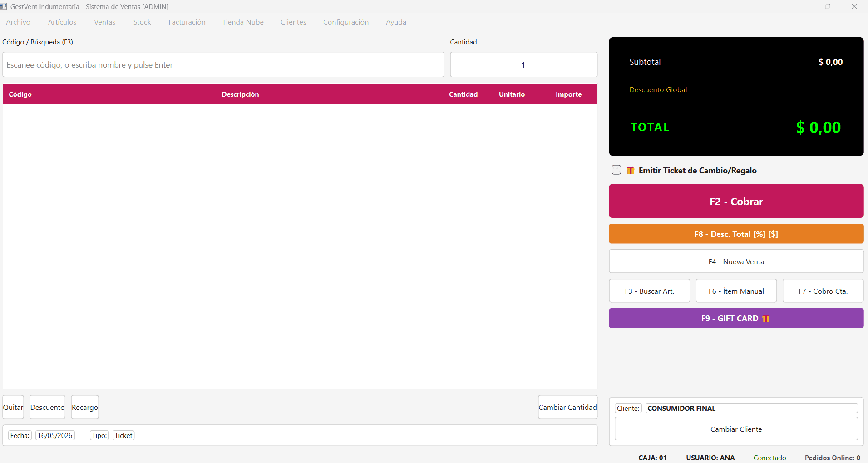Open the Stock menu
868x463 pixels.
(142, 22)
